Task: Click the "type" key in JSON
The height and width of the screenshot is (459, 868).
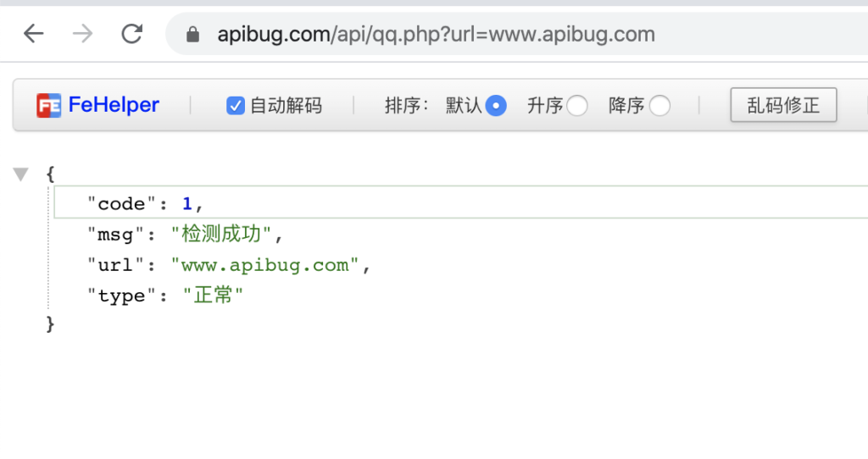Action: pos(118,296)
